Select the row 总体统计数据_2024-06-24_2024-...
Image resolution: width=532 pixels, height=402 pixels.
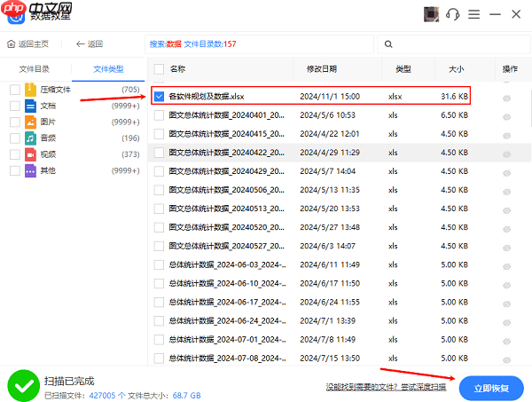click(340, 320)
